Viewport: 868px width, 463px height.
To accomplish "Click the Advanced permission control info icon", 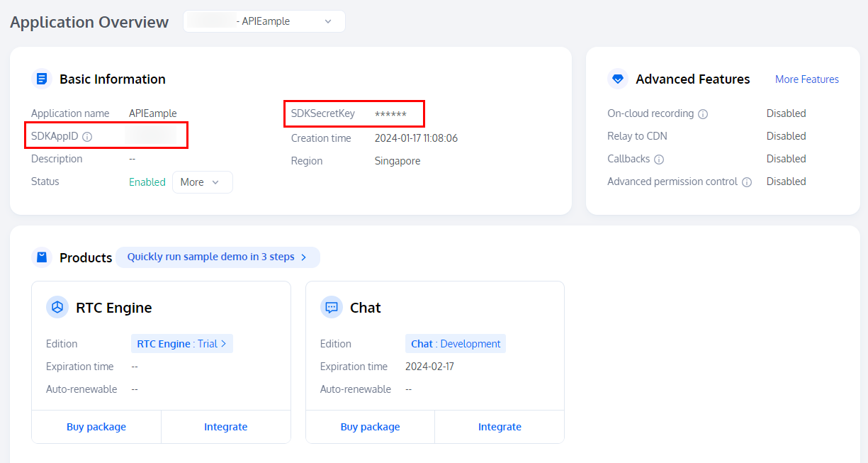I will click(x=747, y=182).
